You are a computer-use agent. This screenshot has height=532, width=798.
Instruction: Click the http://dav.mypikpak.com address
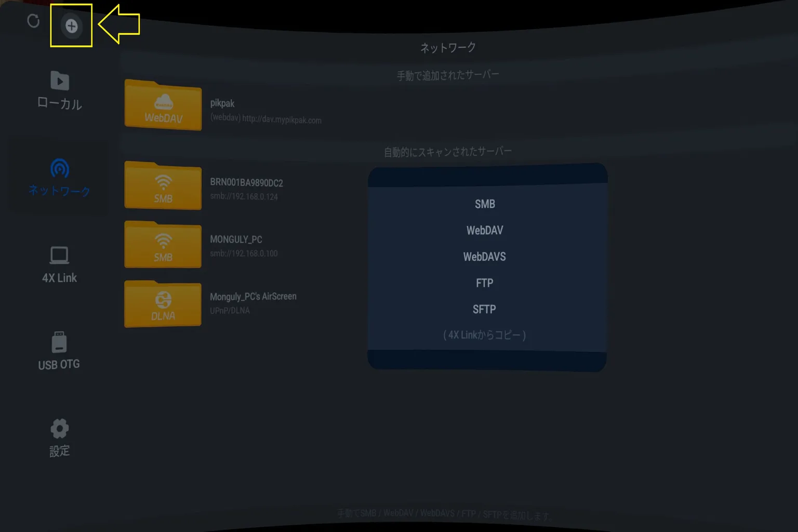coord(282,119)
